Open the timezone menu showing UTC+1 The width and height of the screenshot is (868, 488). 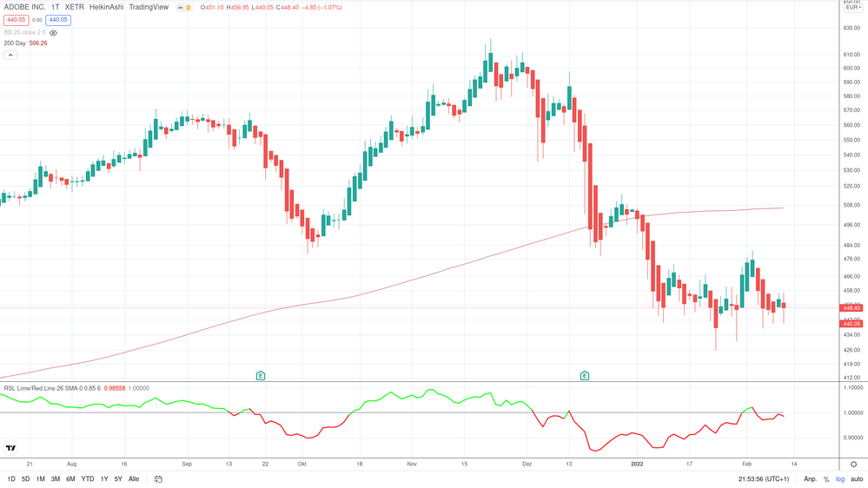pyautogui.click(x=764, y=479)
